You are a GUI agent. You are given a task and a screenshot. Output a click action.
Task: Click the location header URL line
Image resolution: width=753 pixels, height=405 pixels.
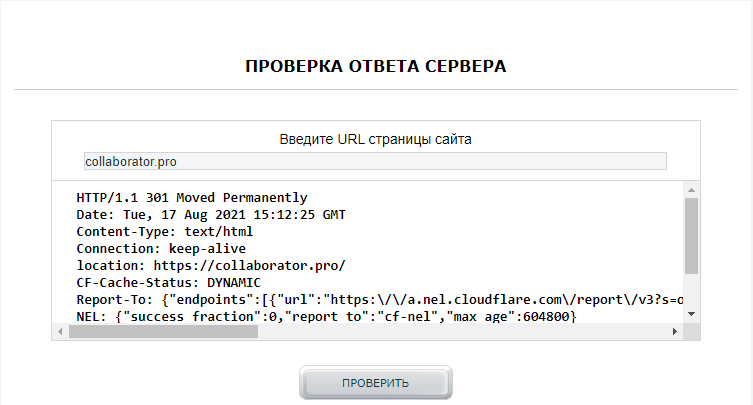pyautogui.click(x=211, y=266)
